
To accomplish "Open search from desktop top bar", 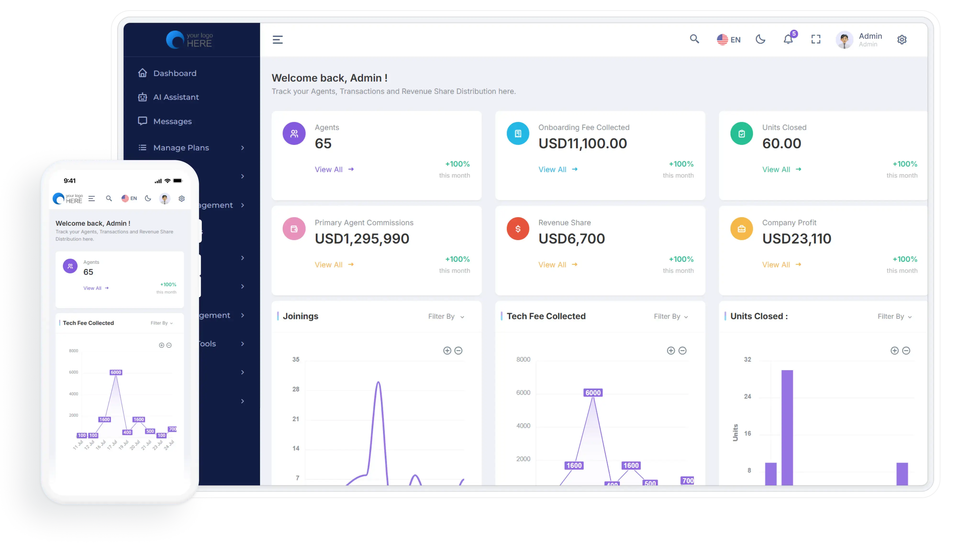I will [694, 39].
